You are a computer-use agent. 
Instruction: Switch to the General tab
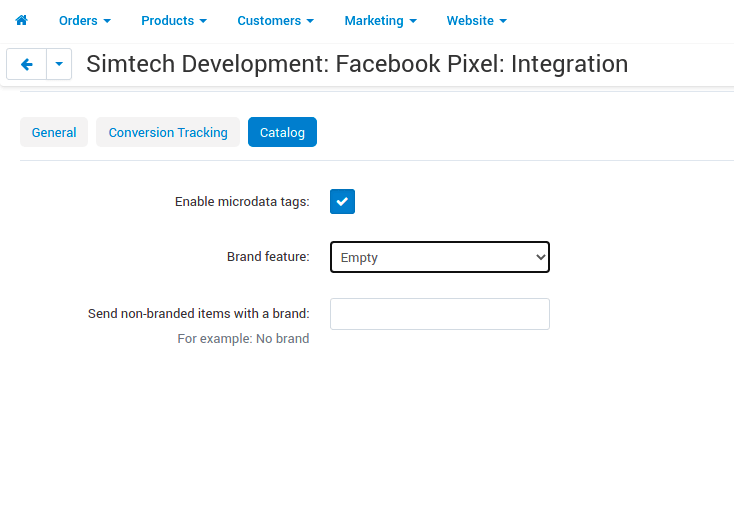coord(54,132)
